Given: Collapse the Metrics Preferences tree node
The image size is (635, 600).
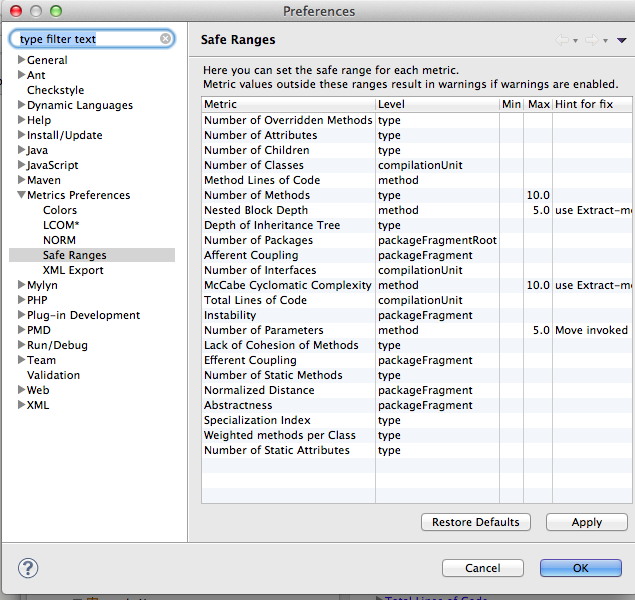Looking at the screenshot, I should pyautogui.click(x=21, y=195).
